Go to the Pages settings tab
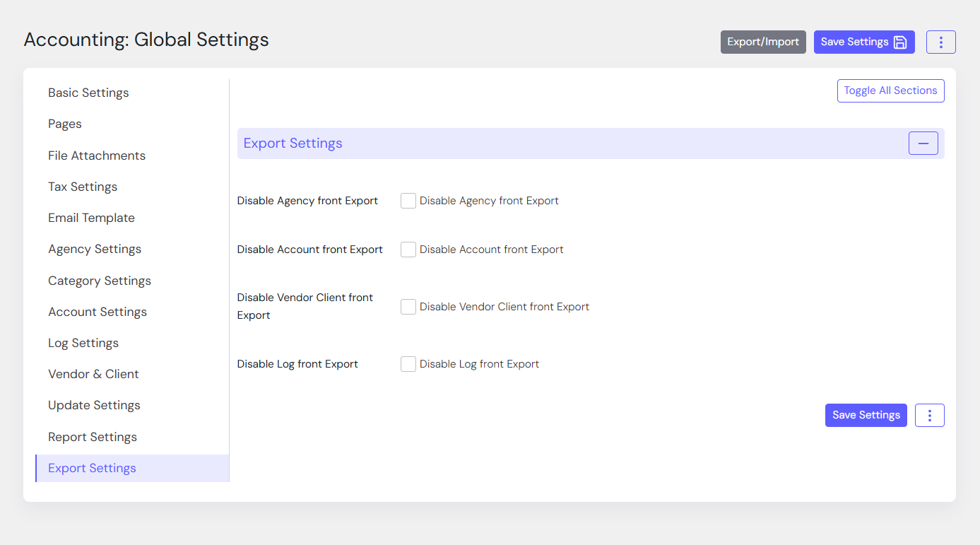Viewport: 980px width, 545px height. (x=65, y=124)
